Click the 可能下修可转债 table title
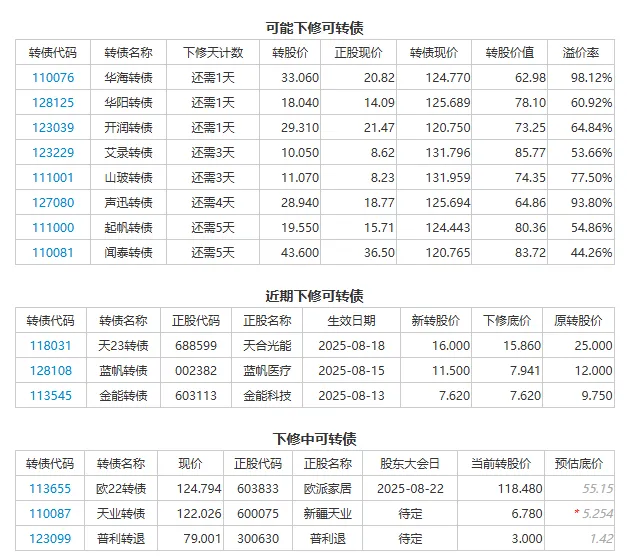 tap(314, 28)
